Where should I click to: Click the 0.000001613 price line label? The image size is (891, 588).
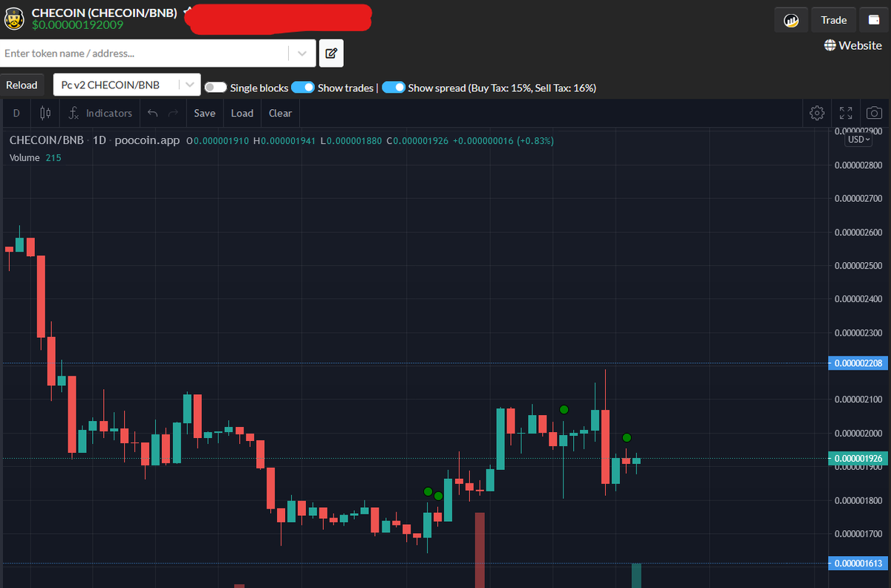pos(858,563)
